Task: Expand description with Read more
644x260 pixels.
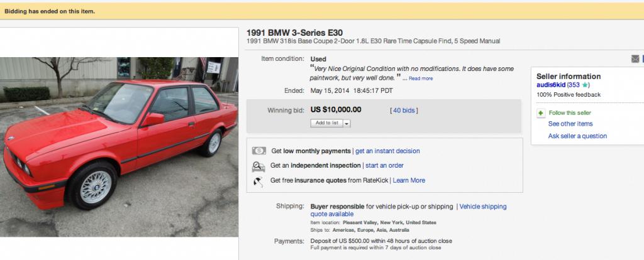Action: 421,79
